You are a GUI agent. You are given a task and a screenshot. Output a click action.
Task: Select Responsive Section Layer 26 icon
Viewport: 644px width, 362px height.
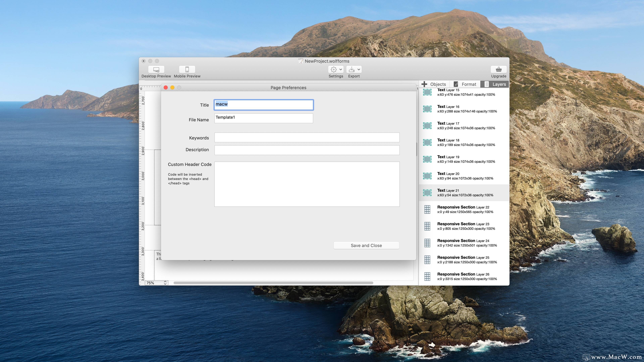(x=427, y=276)
